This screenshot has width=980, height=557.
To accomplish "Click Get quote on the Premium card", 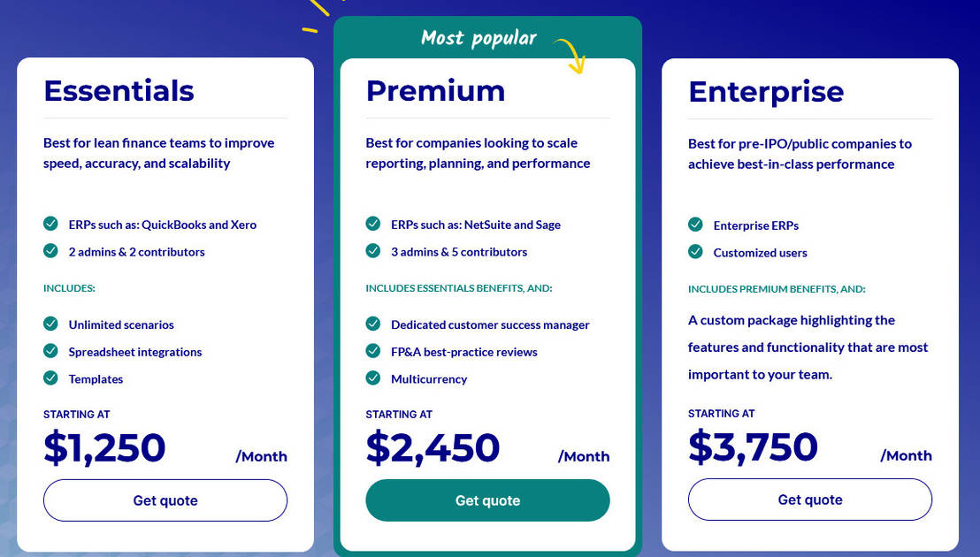I will [487, 500].
